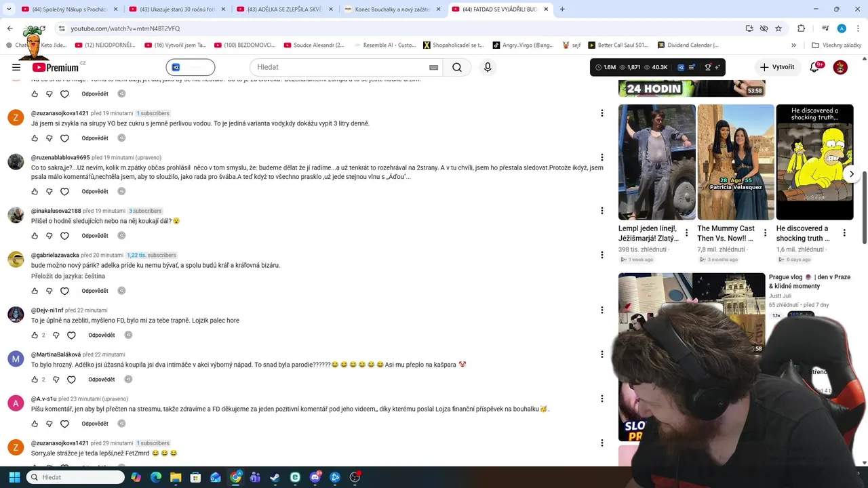Like the comment by @gabrielazavacka
Viewport: 868px width, 488px height.
pyautogui.click(x=35, y=291)
